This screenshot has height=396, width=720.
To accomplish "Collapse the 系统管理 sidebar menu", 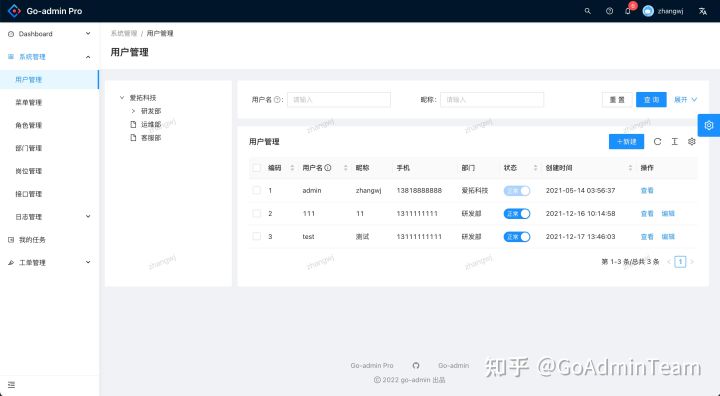I will pyautogui.click(x=49, y=57).
